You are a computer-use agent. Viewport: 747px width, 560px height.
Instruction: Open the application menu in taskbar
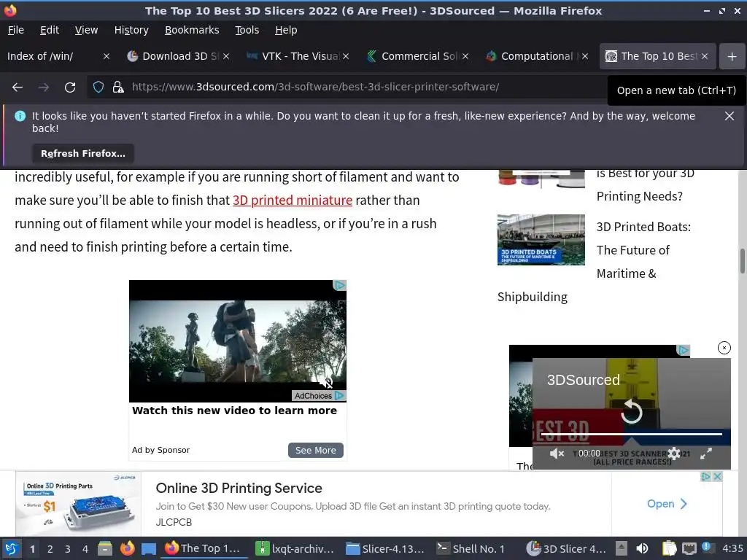tap(12, 548)
